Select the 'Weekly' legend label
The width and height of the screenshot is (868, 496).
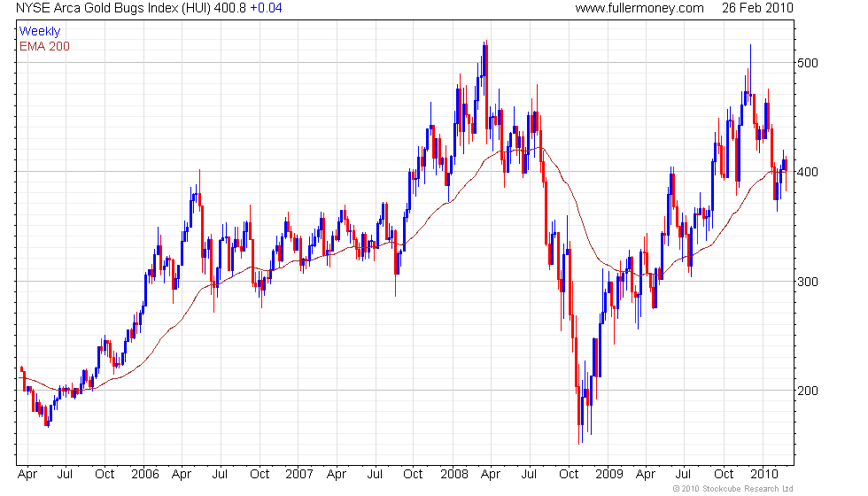39,31
